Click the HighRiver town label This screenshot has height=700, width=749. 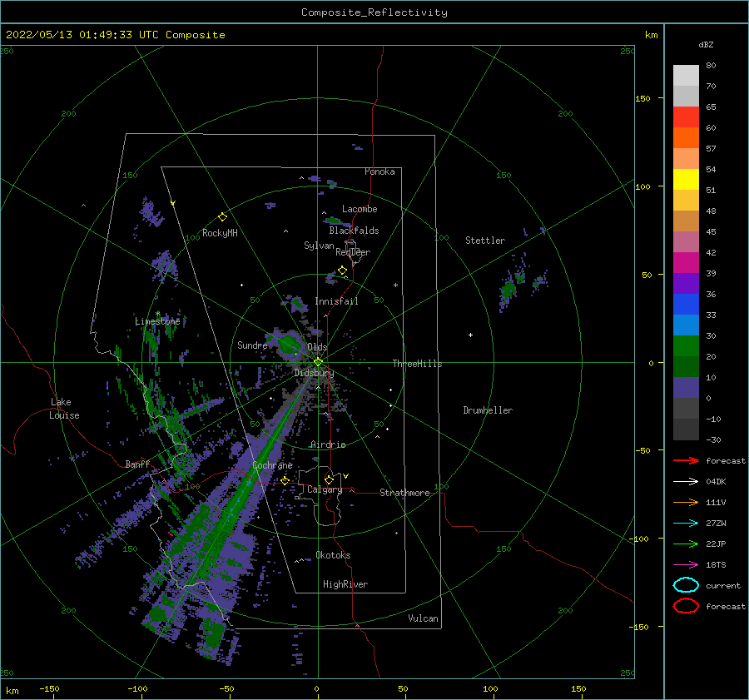(345, 584)
